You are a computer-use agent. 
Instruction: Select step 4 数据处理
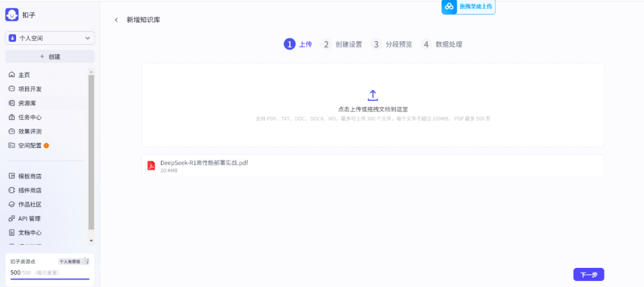441,44
